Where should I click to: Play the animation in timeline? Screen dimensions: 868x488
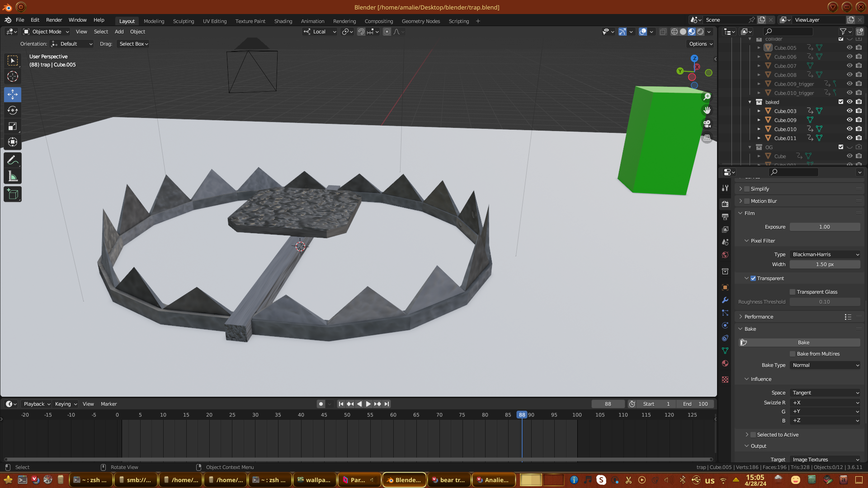pyautogui.click(x=368, y=404)
